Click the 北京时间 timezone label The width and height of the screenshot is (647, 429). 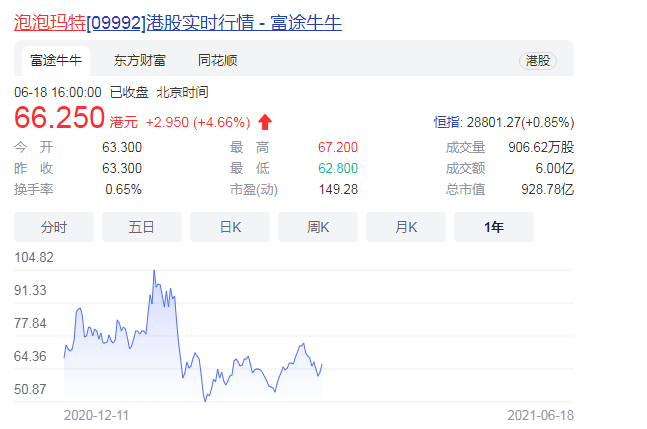[x=182, y=92]
